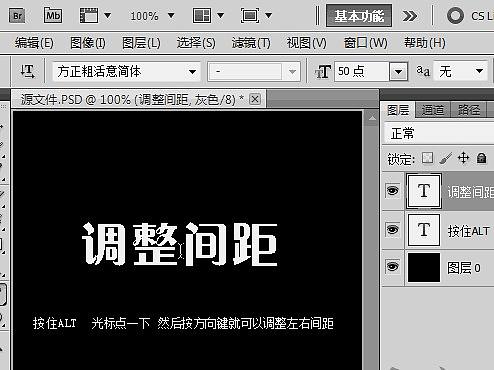Lock image pixels brush icon
494x370 pixels.
tap(446, 158)
